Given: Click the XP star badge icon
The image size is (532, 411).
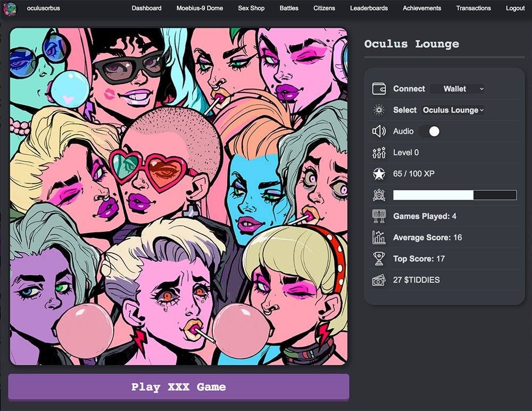Looking at the screenshot, I should click(378, 174).
